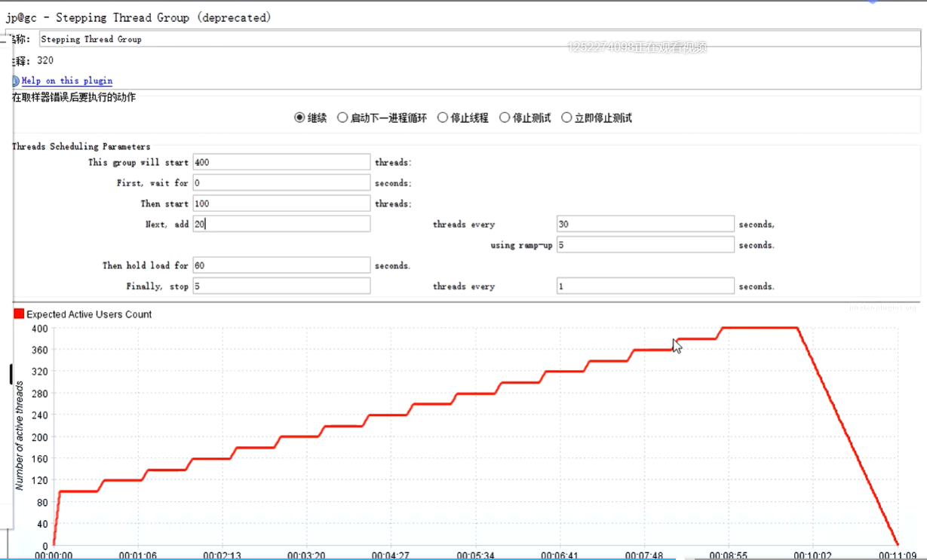Image resolution: width=927 pixels, height=560 pixels.
Task: Click the name field containing Stepping Thread Group
Action: point(479,39)
